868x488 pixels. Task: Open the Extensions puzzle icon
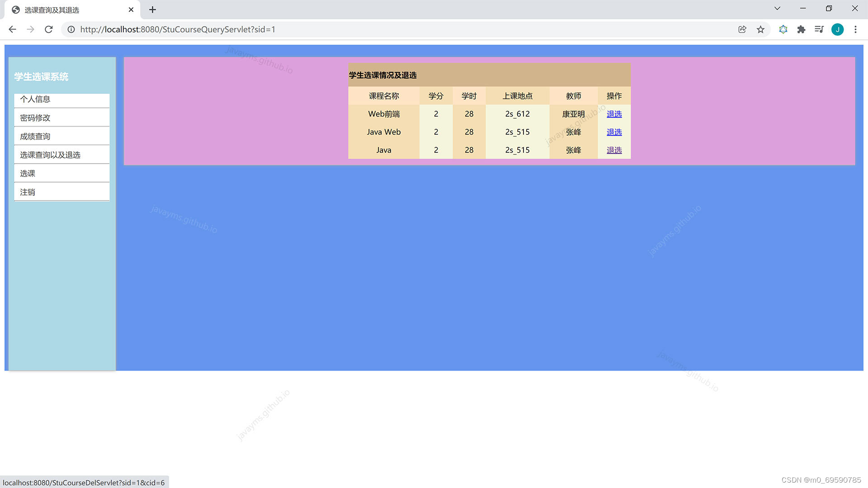801,29
